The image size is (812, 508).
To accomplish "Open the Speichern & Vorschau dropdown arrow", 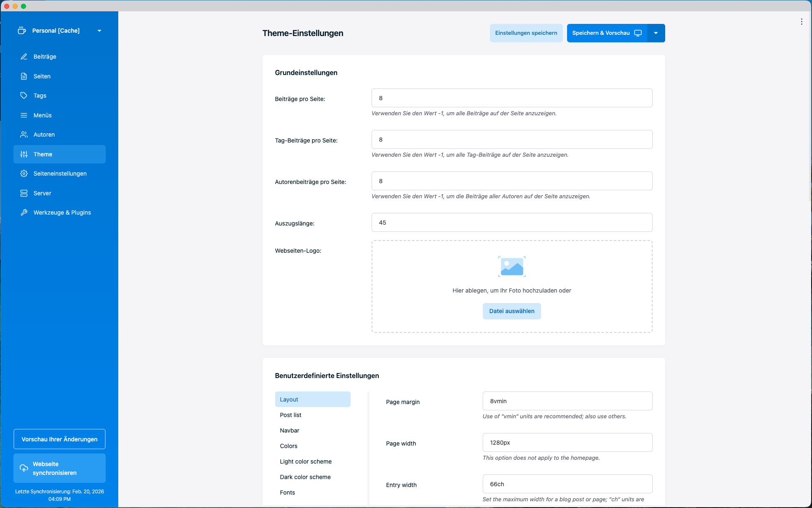I will pos(656,33).
